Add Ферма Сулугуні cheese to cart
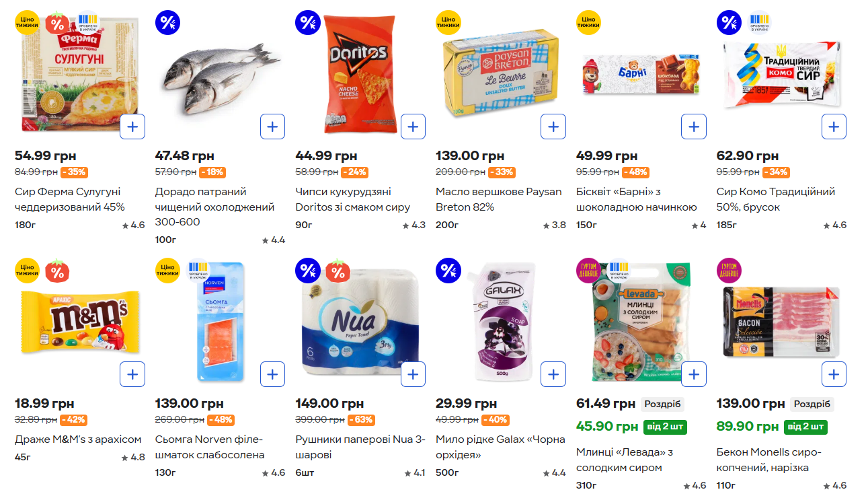Screen dimensions: 868x496 click(x=132, y=127)
